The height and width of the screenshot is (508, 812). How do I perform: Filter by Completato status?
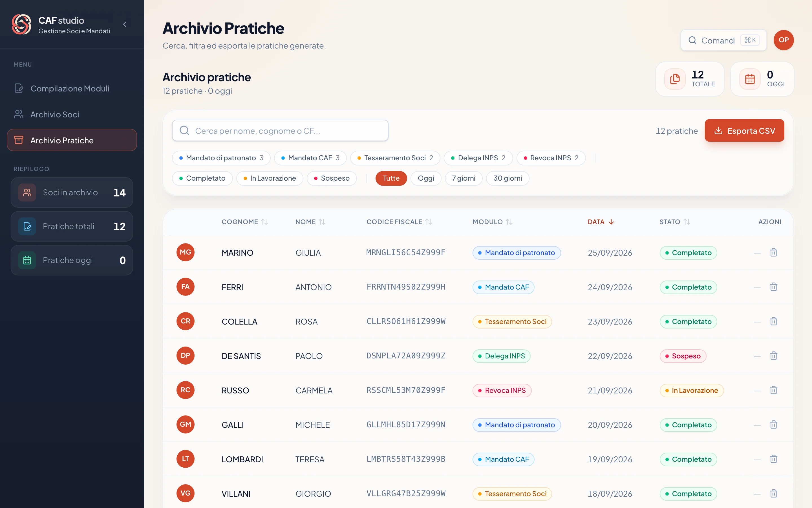tap(202, 178)
